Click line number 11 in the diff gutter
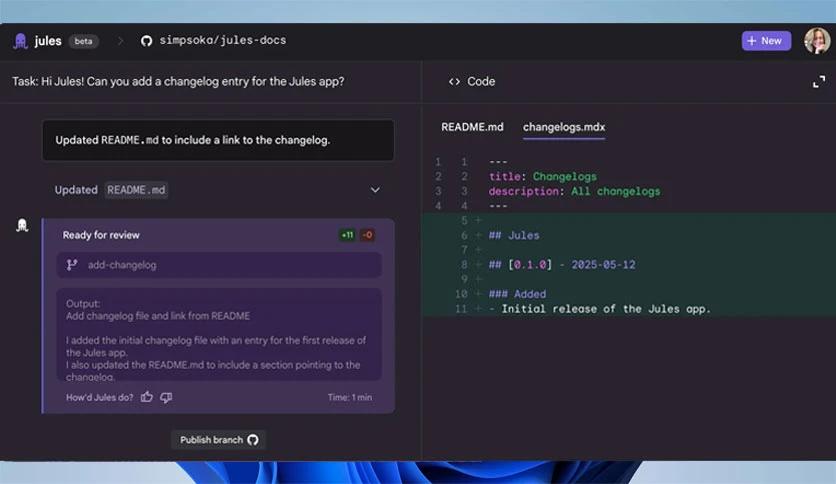The image size is (836, 484). 461,309
